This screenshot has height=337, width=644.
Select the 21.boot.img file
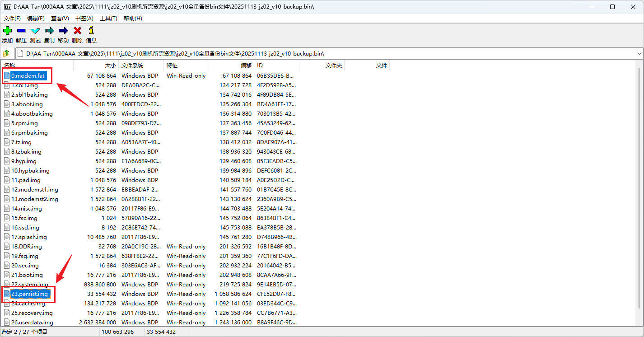tap(27, 275)
